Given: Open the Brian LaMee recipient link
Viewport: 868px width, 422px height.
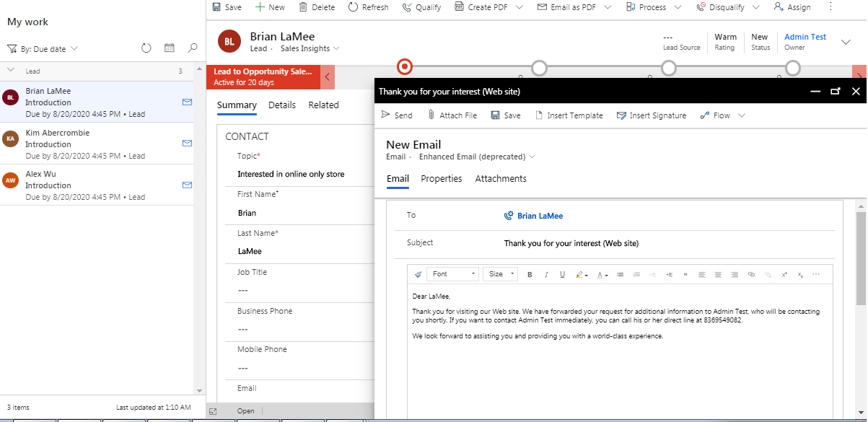Looking at the screenshot, I should click(x=540, y=216).
